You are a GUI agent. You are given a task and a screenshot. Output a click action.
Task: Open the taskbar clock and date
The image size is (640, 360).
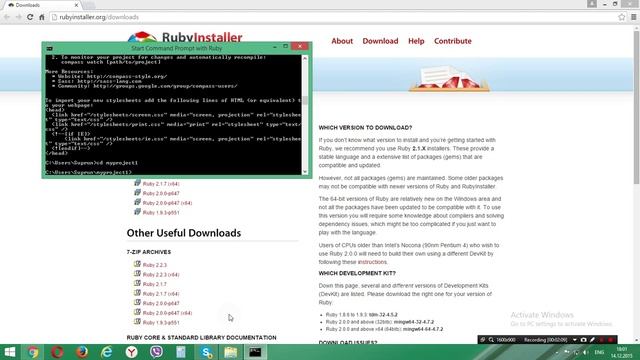(622, 352)
